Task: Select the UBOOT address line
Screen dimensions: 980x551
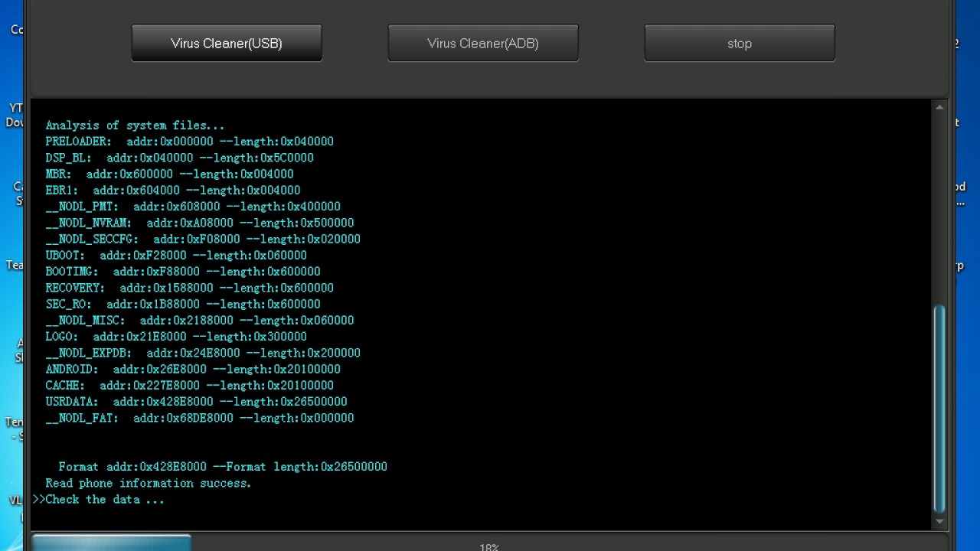Action: click(176, 256)
